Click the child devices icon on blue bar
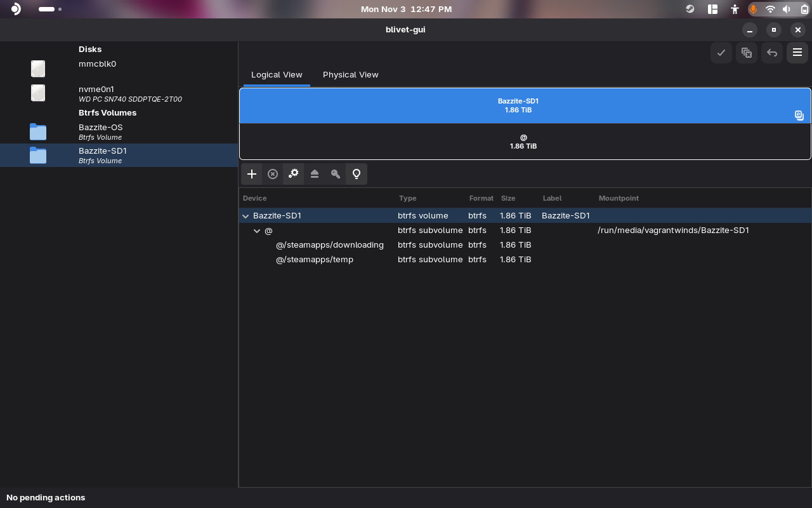 (799, 115)
